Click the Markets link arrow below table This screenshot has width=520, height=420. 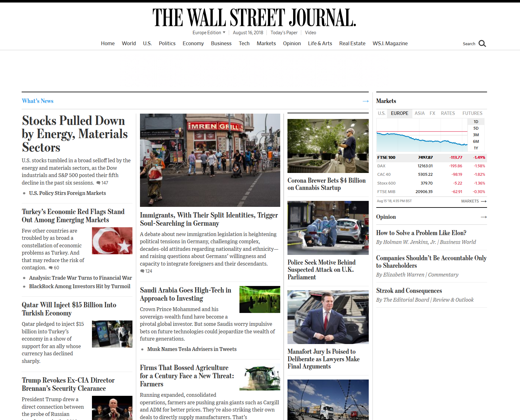(484, 201)
